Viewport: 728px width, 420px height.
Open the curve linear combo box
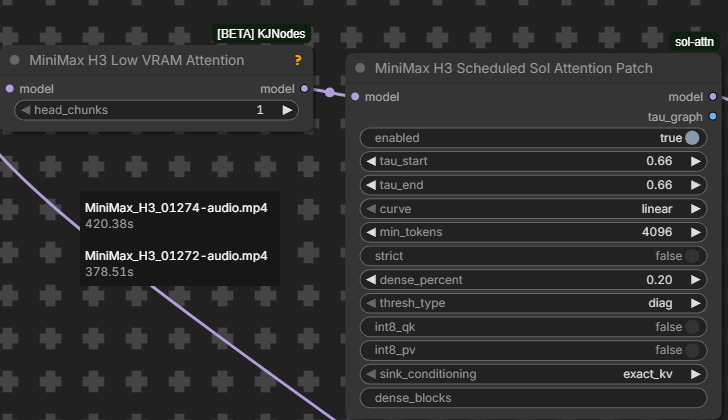click(533, 209)
